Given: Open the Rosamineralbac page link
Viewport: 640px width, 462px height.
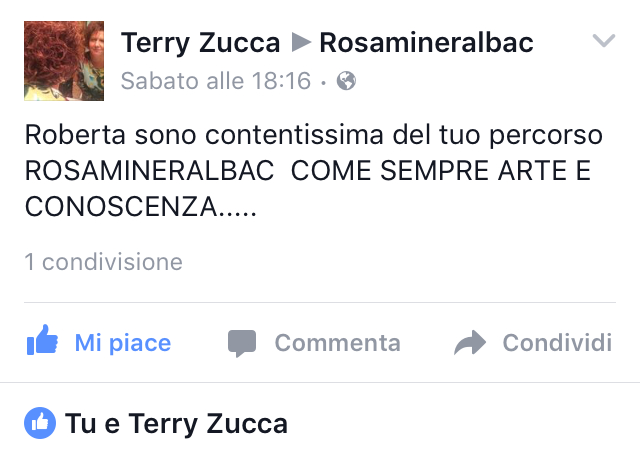Looking at the screenshot, I should pos(427,42).
